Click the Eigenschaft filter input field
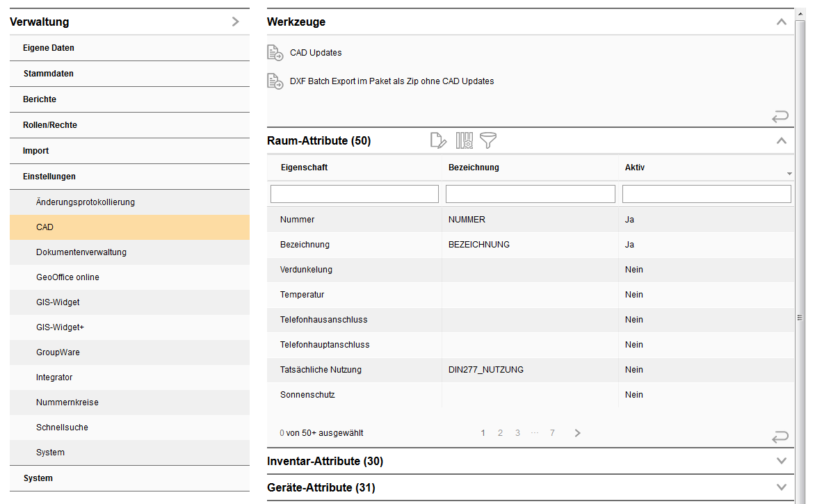815x504 pixels. click(355, 194)
